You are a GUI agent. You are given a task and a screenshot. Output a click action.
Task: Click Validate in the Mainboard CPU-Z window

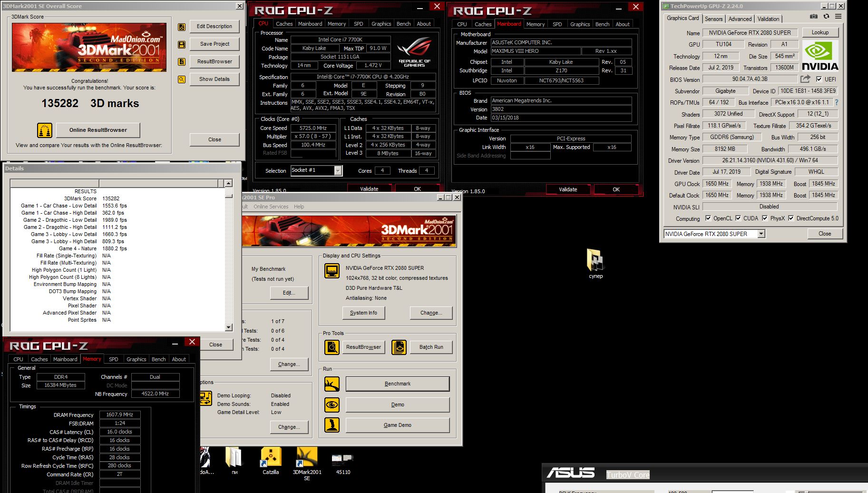pos(568,189)
